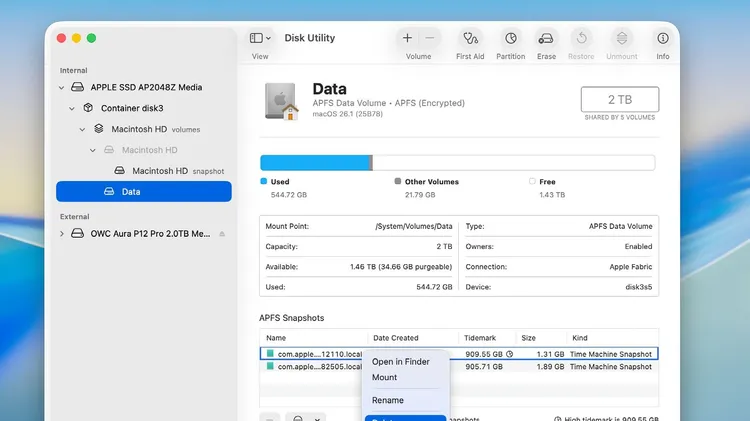Choose Open in Finder from context menu

[400, 362]
